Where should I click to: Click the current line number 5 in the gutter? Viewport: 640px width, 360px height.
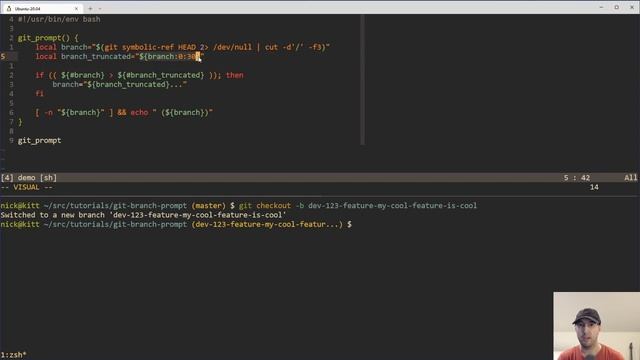coord(3,57)
